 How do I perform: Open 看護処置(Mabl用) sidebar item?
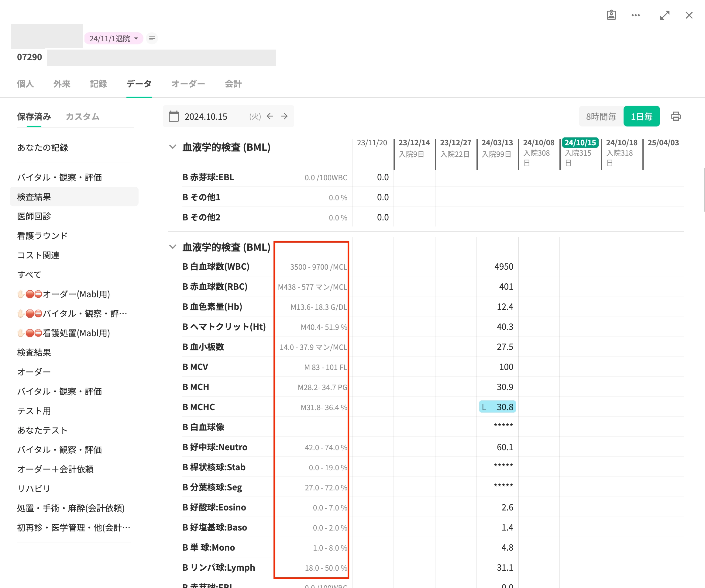coord(64,333)
